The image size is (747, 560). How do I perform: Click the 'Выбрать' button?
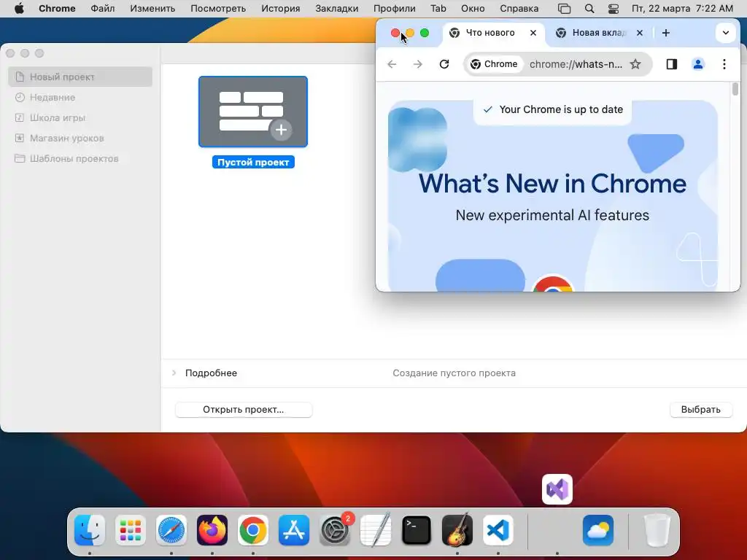tap(701, 410)
